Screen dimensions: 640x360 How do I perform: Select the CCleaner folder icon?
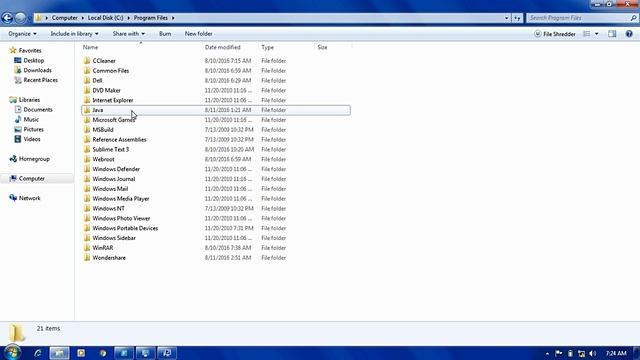tap(87, 61)
